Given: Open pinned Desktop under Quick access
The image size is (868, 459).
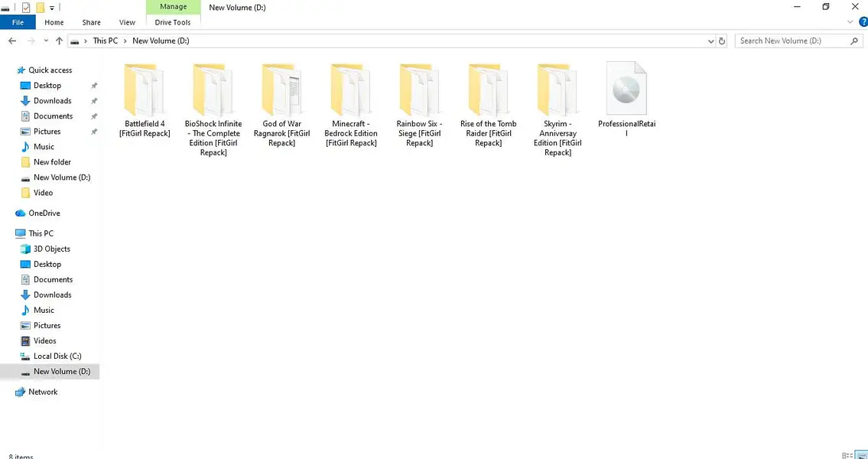Looking at the screenshot, I should (47, 86).
